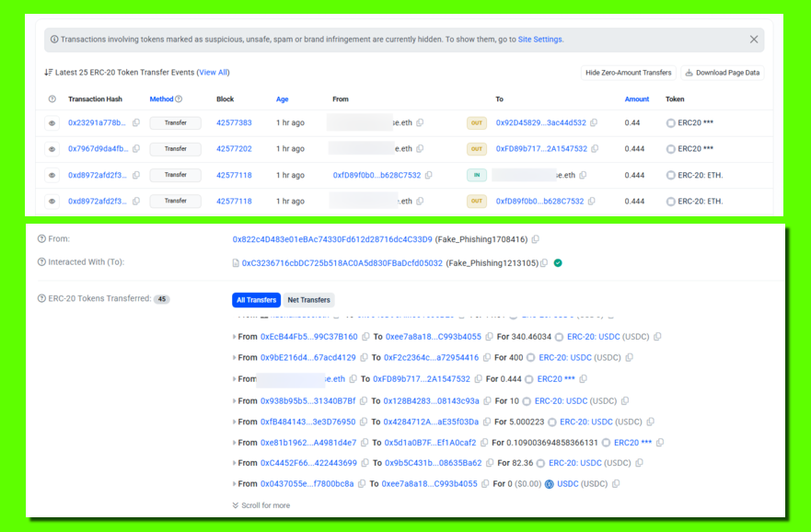Image resolution: width=811 pixels, height=532 pixels.
Task: Select the All Transfers tab
Action: pyautogui.click(x=257, y=300)
